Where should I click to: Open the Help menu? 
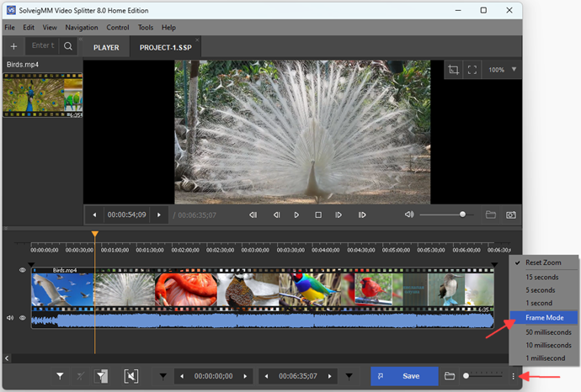[168, 28]
